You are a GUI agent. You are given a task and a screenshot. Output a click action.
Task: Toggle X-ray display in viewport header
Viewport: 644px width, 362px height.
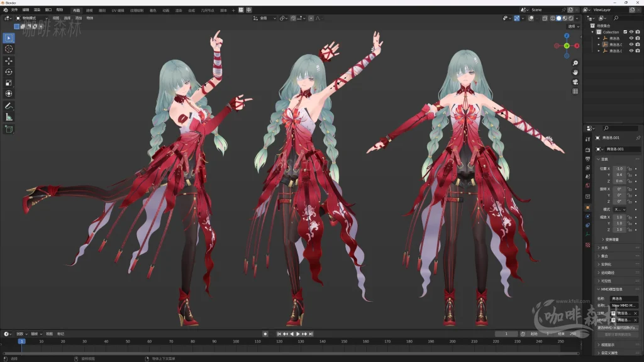tap(545, 18)
